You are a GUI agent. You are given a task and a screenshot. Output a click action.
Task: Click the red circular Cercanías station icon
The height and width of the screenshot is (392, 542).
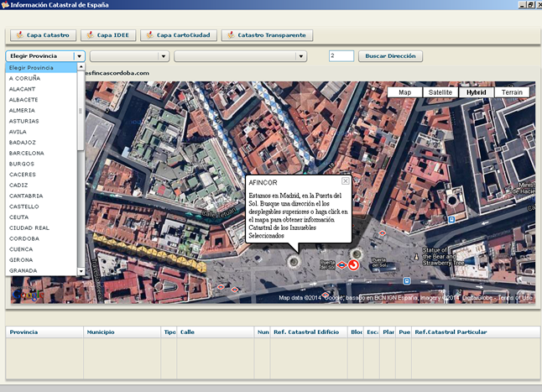click(353, 265)
